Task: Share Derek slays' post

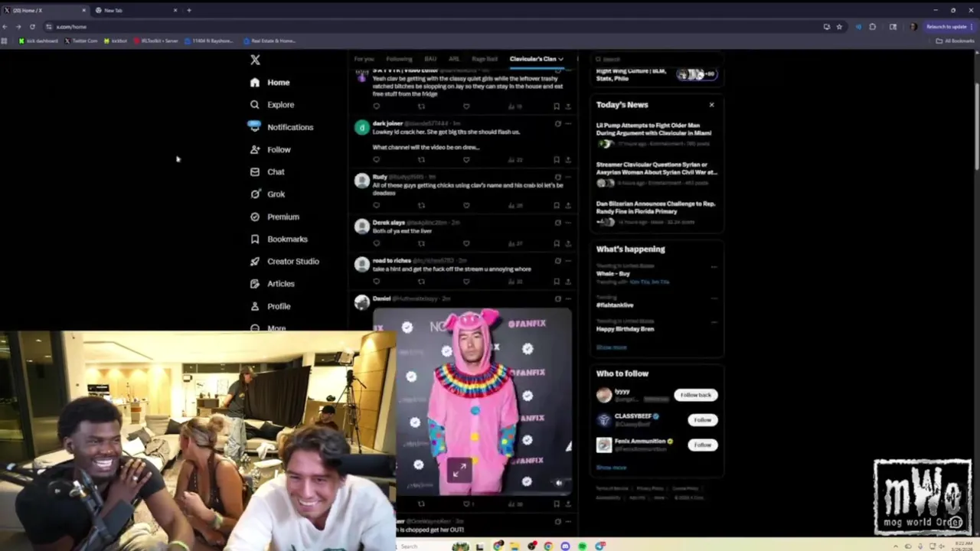Action: pos(568,243)
